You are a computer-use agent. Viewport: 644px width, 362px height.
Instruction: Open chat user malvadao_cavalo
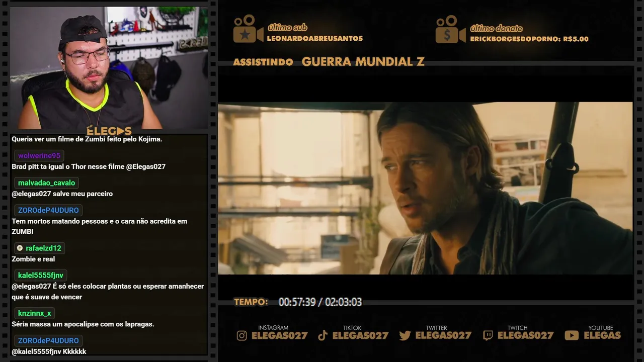click(x=46, y=183)
